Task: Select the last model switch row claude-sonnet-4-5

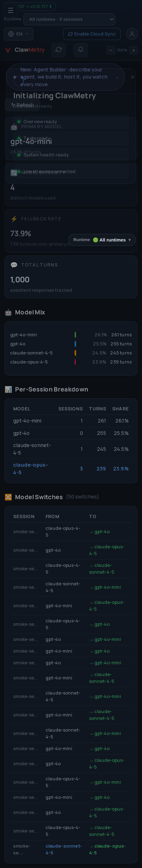Action: click(71, 849)
